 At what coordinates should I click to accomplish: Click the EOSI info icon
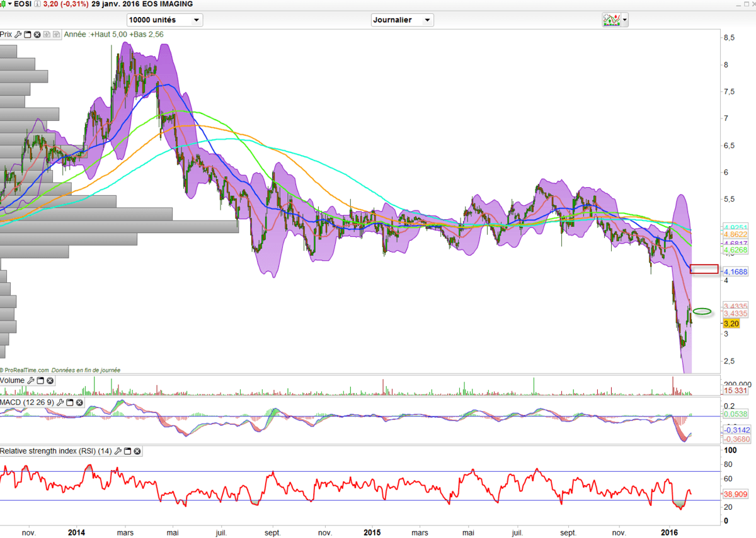click(38, 4)
